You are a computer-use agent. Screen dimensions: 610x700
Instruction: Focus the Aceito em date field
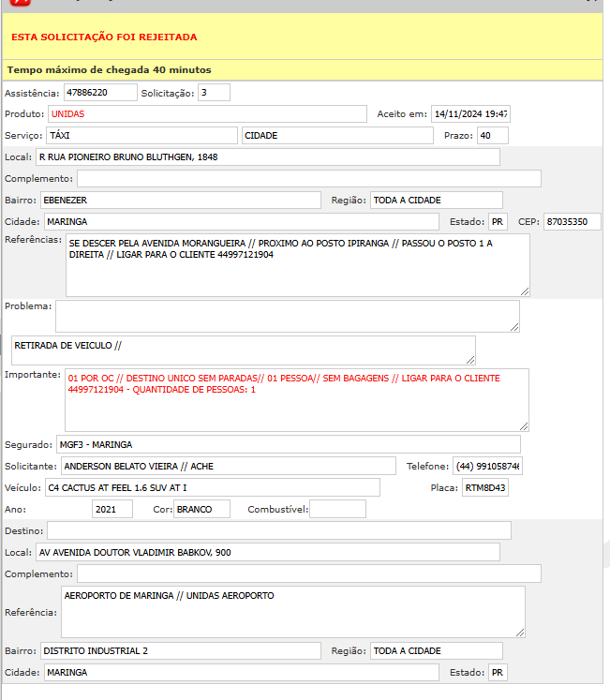[x=470, y=113]
